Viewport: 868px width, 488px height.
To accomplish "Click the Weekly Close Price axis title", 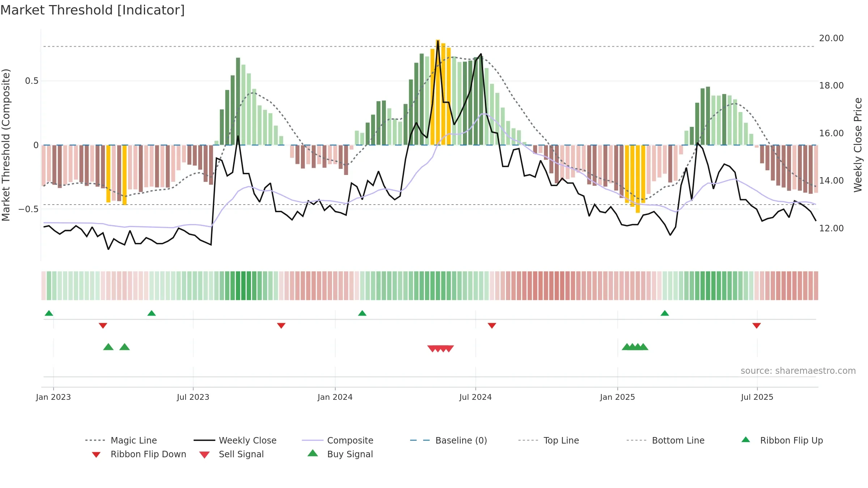I will 858,145.
